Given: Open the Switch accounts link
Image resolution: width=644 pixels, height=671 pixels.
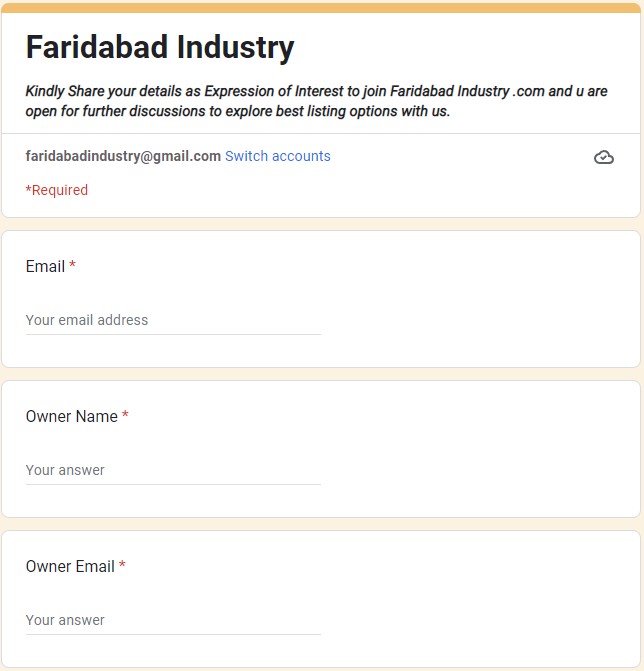Looking at the screenshot, I should (x=278, y=156).
